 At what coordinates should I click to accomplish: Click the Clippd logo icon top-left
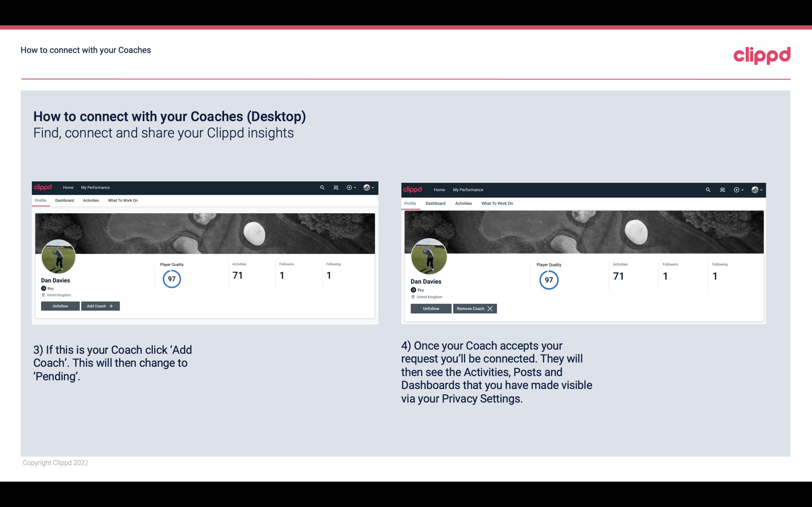pyautogui.click(x=44, y=187)
